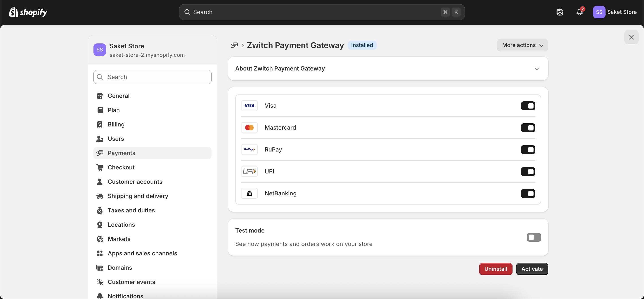Go to Checkout settings
The image size is (644, 299).
(121, 167)
